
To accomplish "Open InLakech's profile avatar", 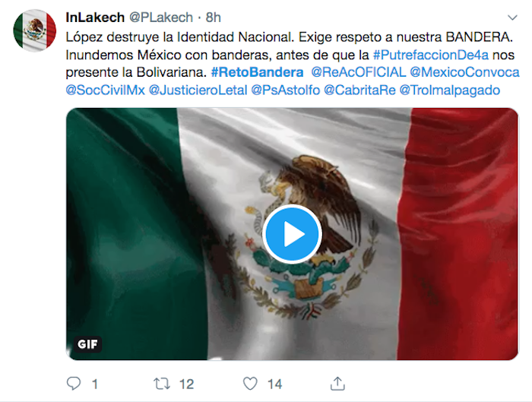I will click(x=35, y=30).
